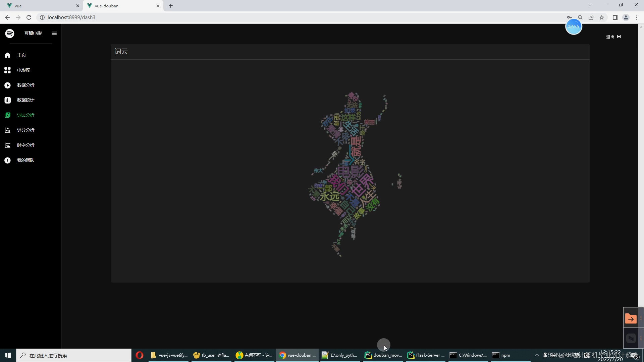Toggle the sidebar hamburger menu
The height and width of the screenshot is (362, 644).
(x=54, y=33)
